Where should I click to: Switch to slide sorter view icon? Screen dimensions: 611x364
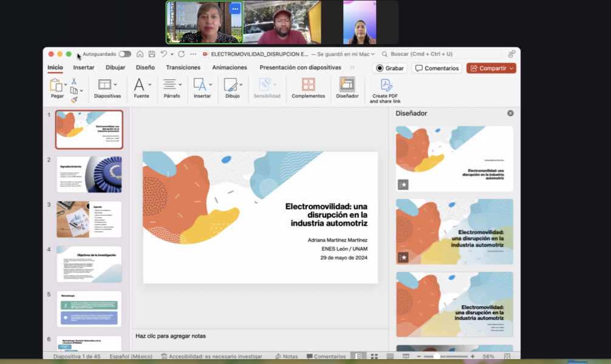tap(374, 357)
